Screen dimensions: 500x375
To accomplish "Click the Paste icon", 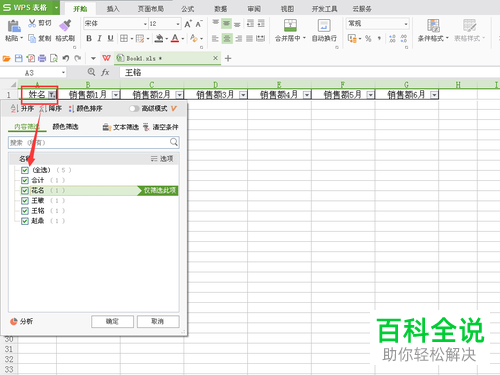I will click(x=13, y=26).
